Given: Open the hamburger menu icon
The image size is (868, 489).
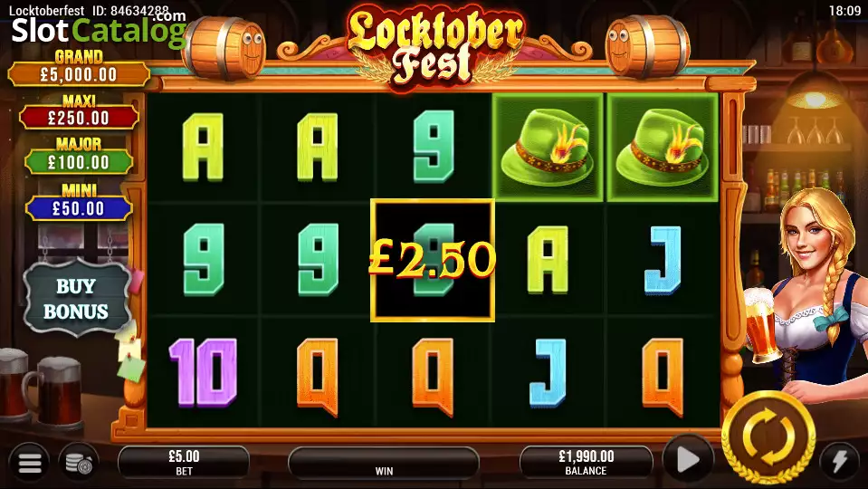Looking at the screenshot, I should pyautogui.click(x=29, y=461).
